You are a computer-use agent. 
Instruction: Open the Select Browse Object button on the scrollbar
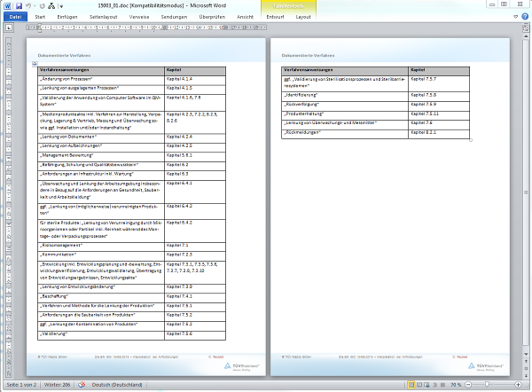[x=527, y=369]
